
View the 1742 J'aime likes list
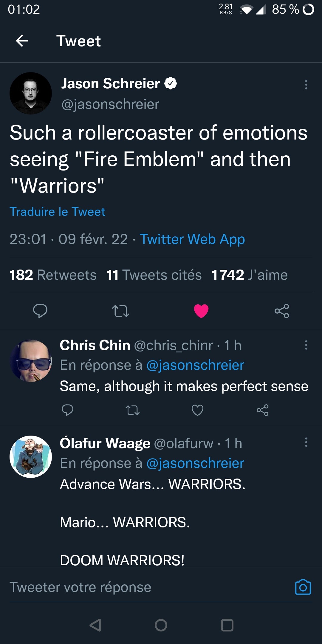[x=249, y=275]
